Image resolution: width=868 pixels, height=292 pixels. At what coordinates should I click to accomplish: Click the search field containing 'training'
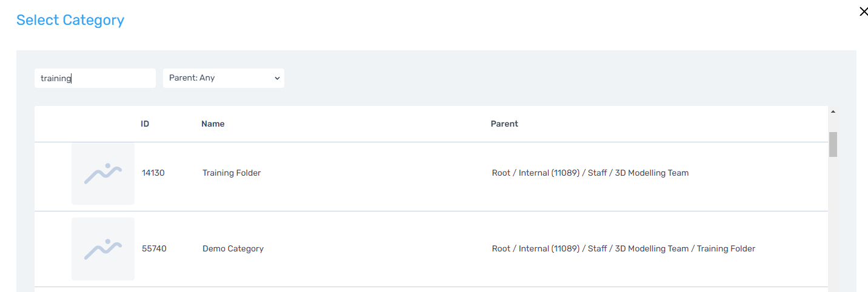(95, 78)
